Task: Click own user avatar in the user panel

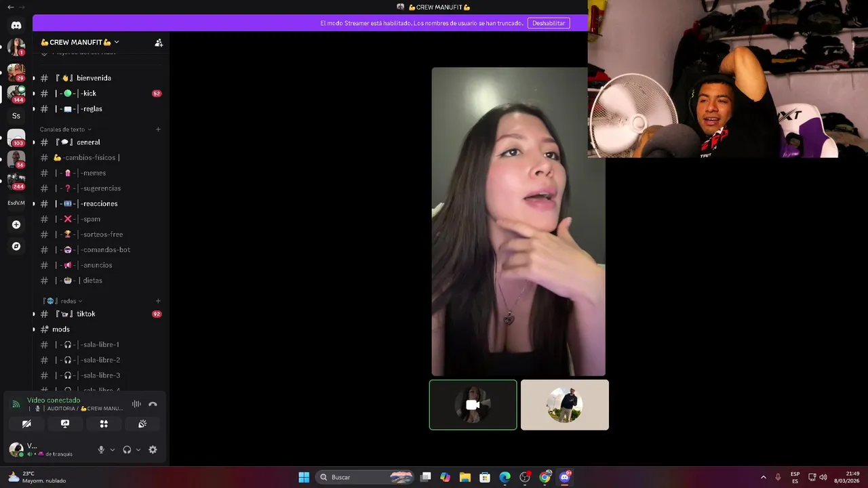Action: [x=16, y=449]
